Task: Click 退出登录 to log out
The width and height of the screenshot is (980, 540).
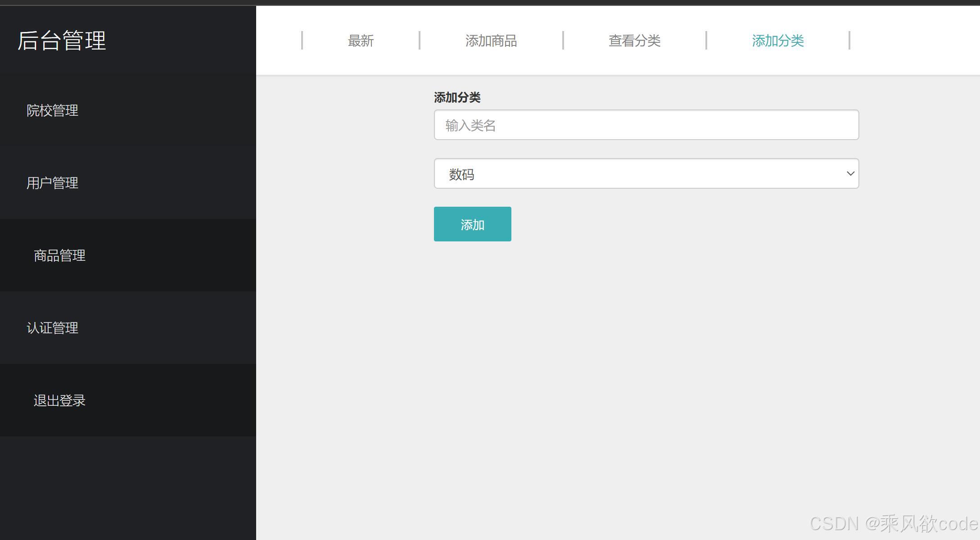Action: coord(59,400)
